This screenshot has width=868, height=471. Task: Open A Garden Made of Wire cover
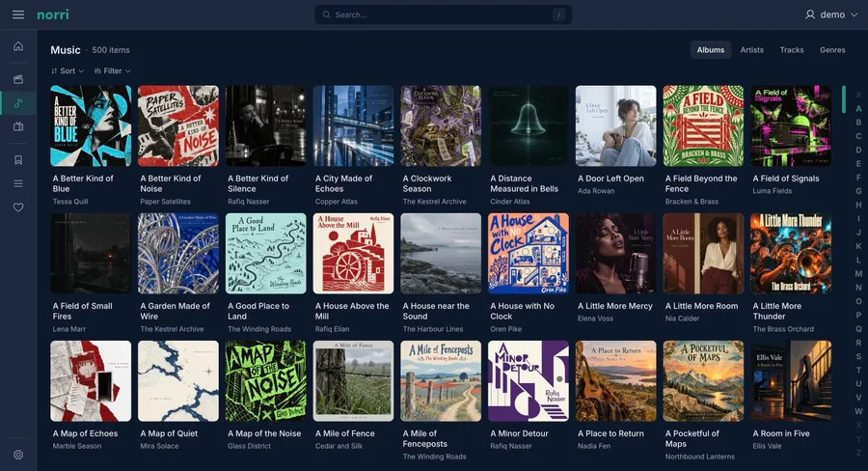[x=178, y=253]
